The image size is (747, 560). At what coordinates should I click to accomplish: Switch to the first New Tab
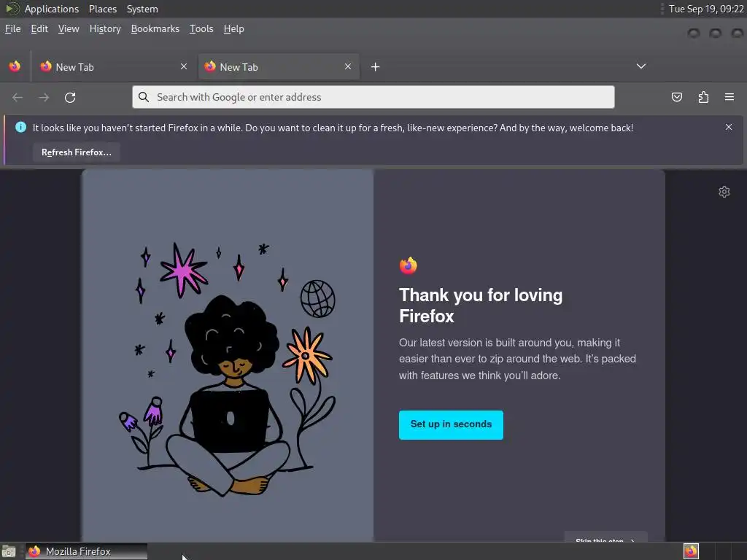point(115,67)
